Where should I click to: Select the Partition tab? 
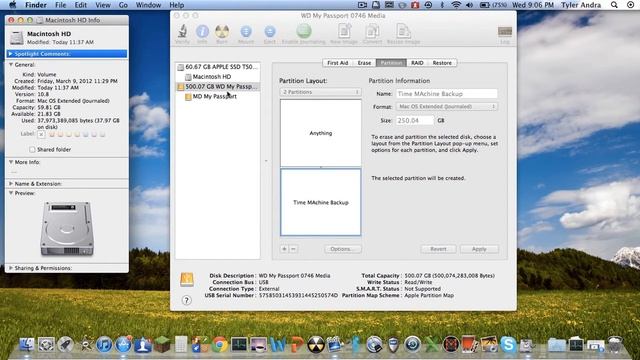(391, 63)
